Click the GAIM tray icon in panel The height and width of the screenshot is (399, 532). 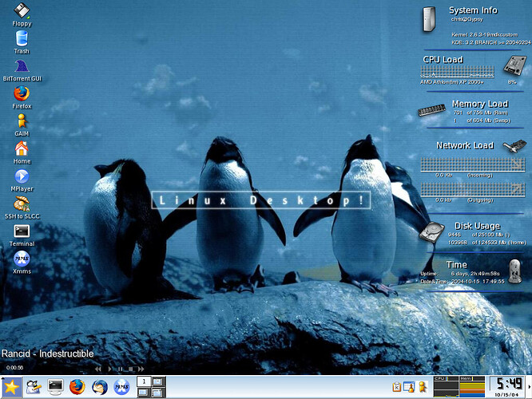click(x=423, y=387)
